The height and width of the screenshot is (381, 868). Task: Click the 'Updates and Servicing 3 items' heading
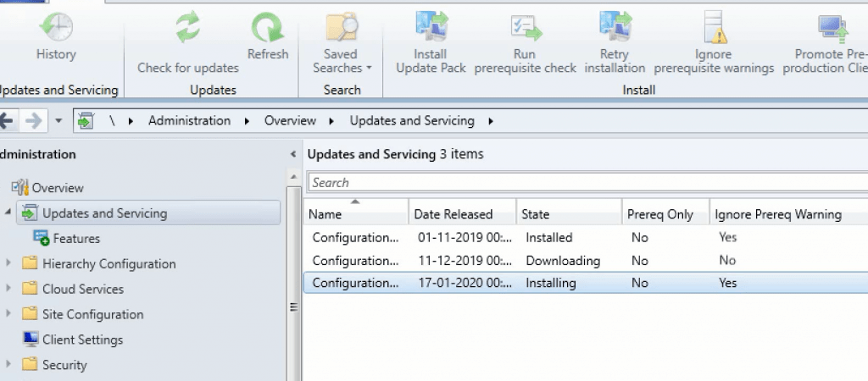coord(395,154)
